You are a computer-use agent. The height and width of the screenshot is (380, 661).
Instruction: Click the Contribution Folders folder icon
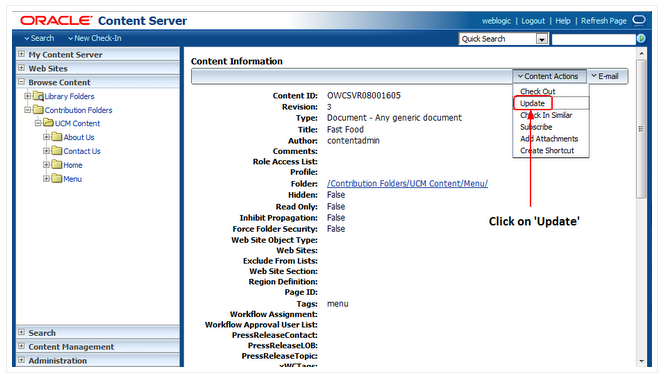click(38, 110)
